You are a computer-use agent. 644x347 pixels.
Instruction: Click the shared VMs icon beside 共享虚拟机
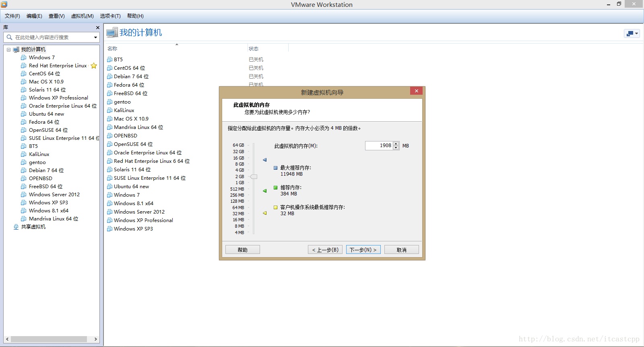coord(16,227)
